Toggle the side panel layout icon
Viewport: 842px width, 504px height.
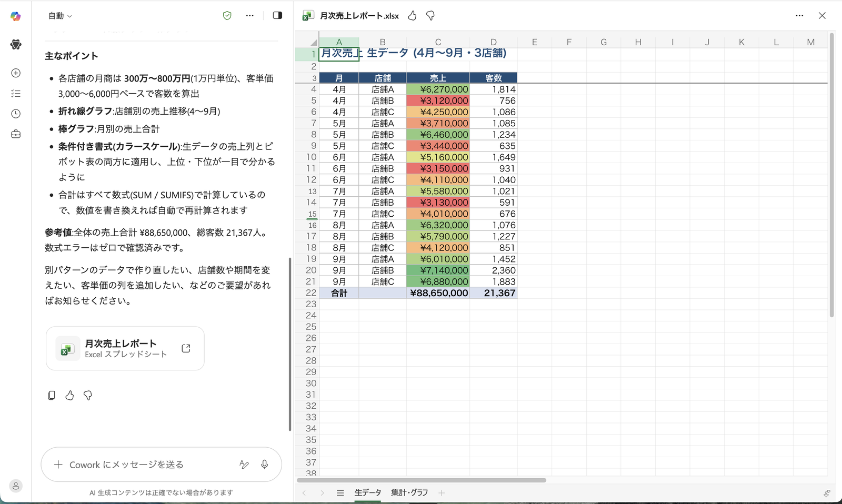pyautogui.click(x=277, y=16)
